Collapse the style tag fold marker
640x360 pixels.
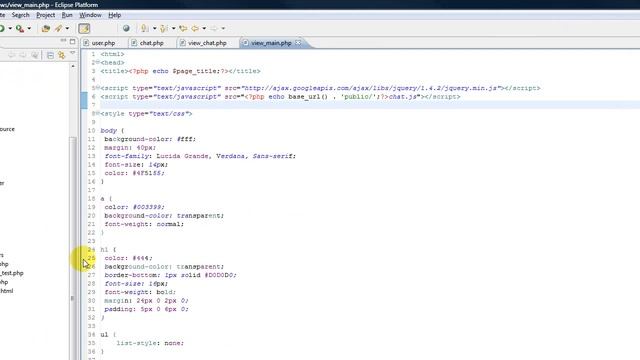click(98, 113)
